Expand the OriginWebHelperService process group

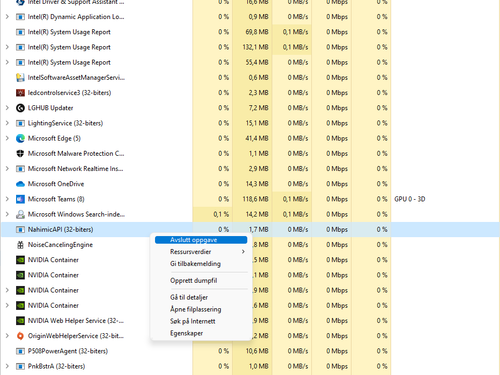click(x=7, y=336)
